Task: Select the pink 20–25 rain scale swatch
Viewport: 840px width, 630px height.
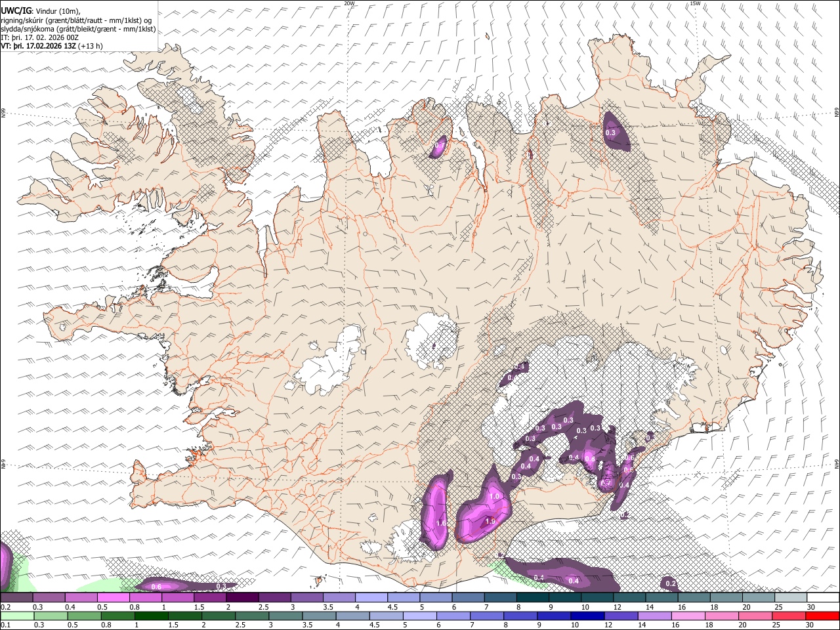Action: click(756, 616)
